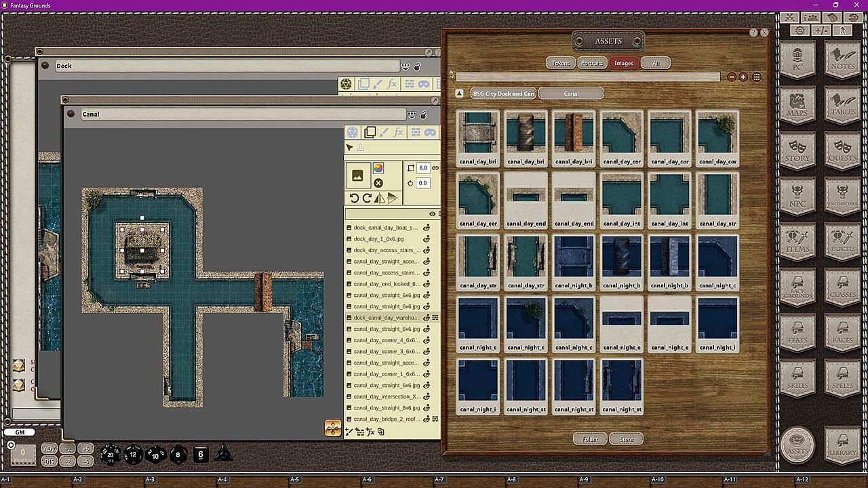868x488 pixels.
Task: Roll the d6 die
Action: coord(200,454)
